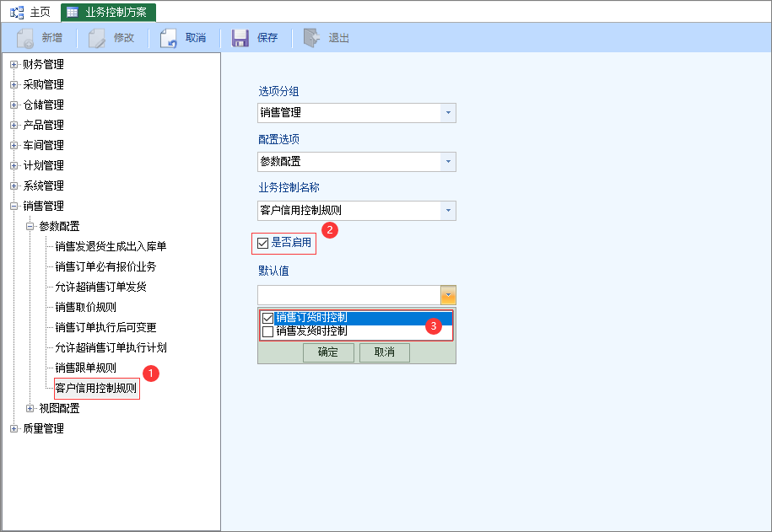Select 销售发退货生成出入库单 tree item
The image size is (772, 532).
(x=111, y=246)
